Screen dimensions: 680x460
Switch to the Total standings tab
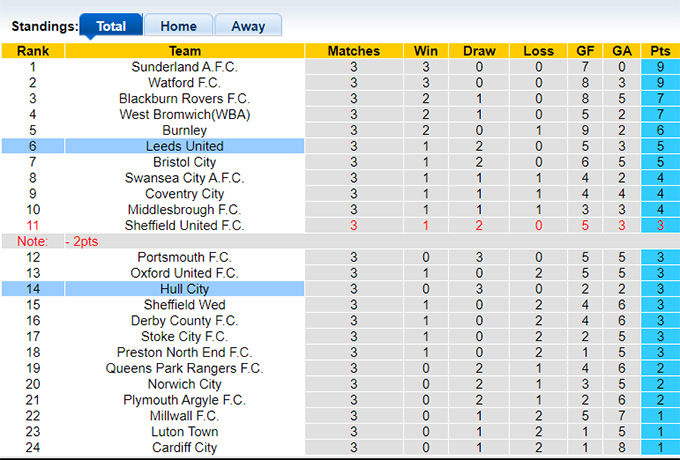[x=110, y=26]
